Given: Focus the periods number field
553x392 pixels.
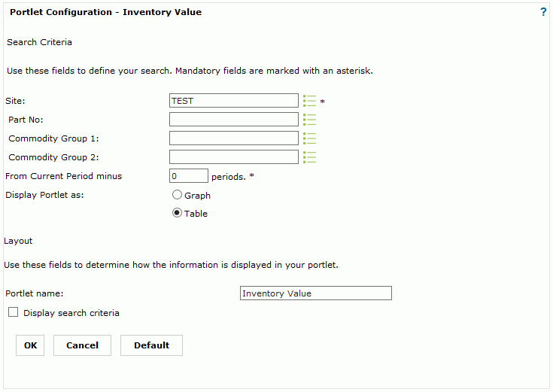Looking at the screenshot, I should click(188, 176).
